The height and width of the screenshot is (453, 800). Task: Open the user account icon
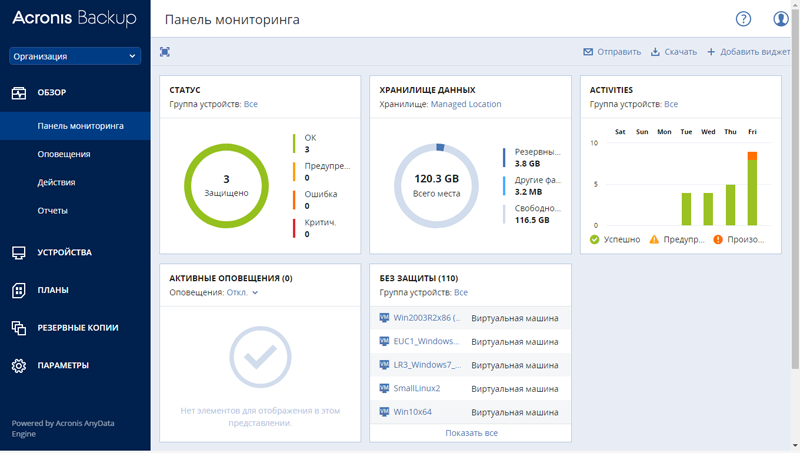(x=781, y=19)
